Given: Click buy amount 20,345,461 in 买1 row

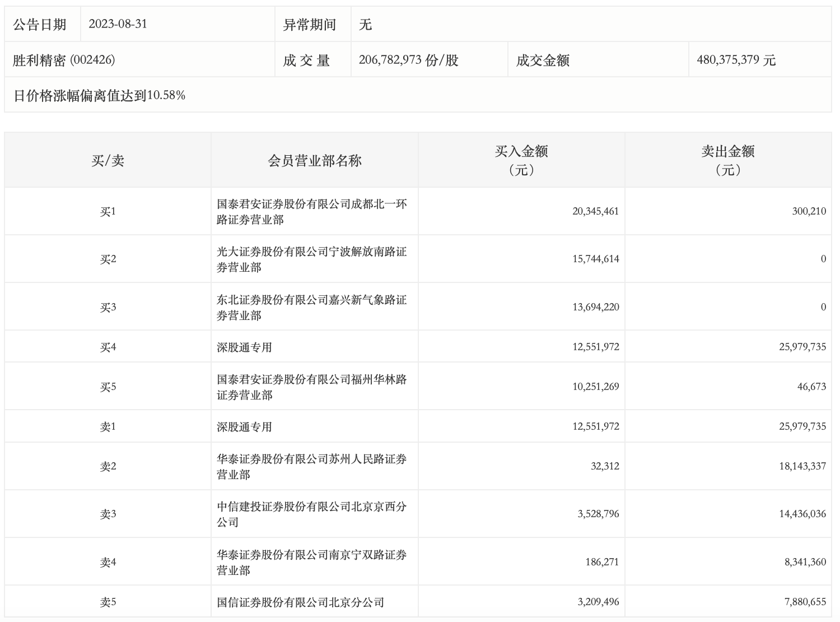Looking at the screenshot, I should [596, 211].
